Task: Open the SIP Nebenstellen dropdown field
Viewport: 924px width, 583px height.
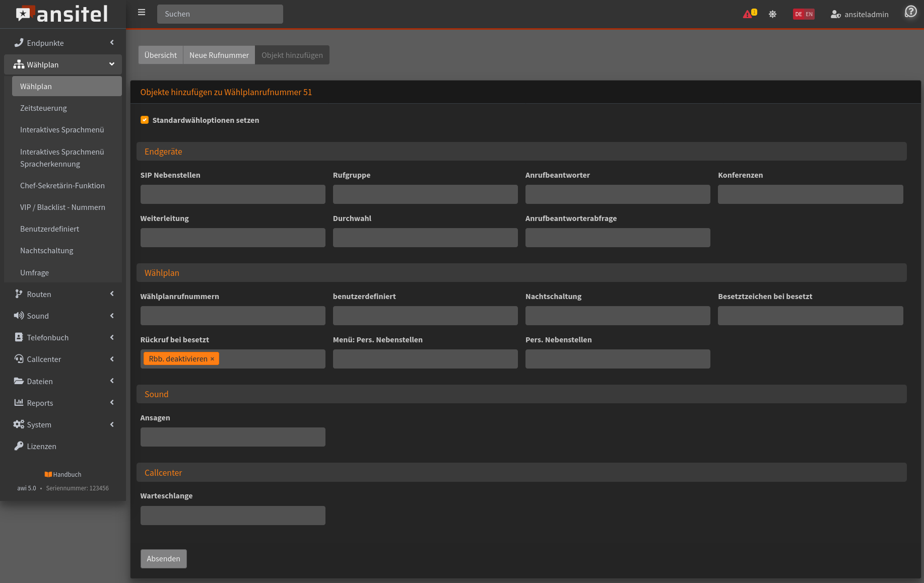Action: click(x=233, y=194)
